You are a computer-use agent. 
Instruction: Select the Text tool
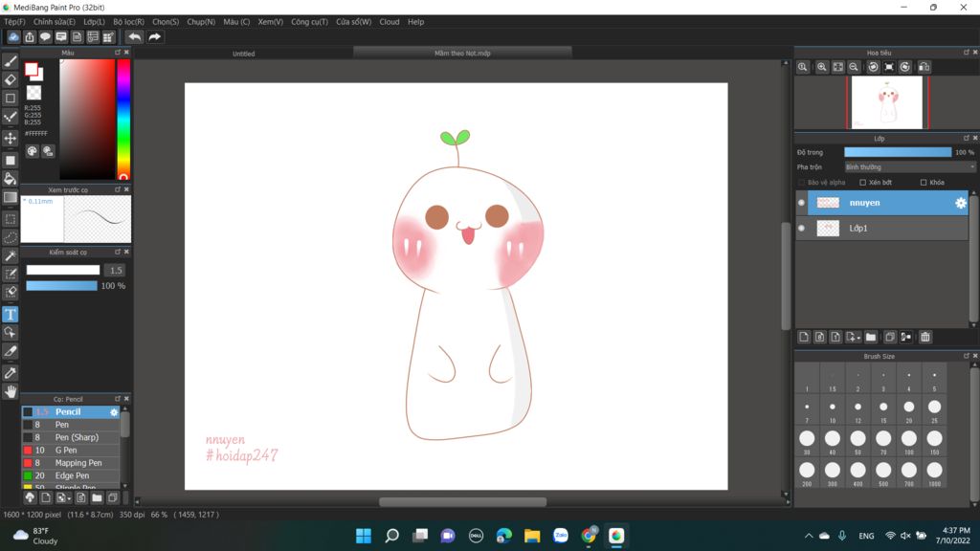(11, 314)
